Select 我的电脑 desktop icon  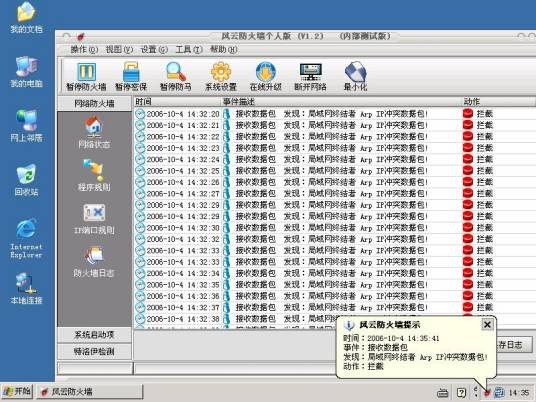26,72
